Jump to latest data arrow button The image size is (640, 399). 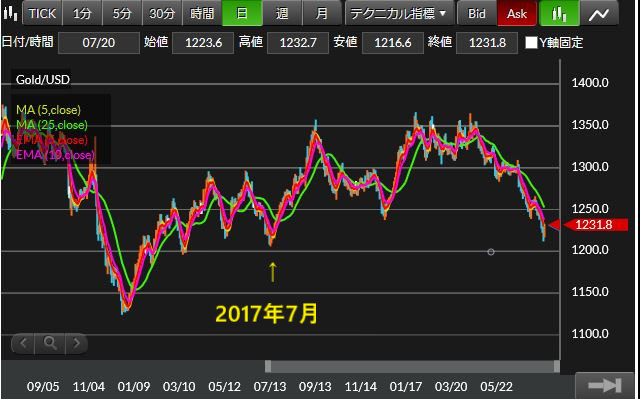coord(604,386)
